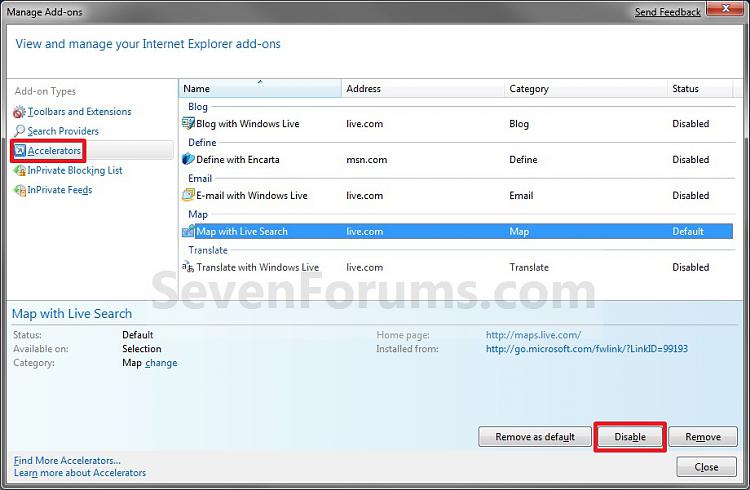Click the Close button
This screenshot has height=490, width=750.
[x=706, y=467]
